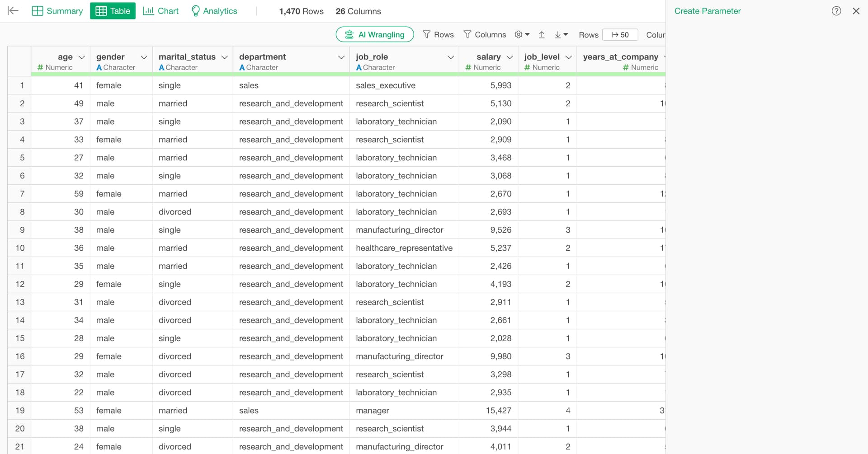Open the Columns filter
The image size is (868, 454).
[x=485, y=34]
